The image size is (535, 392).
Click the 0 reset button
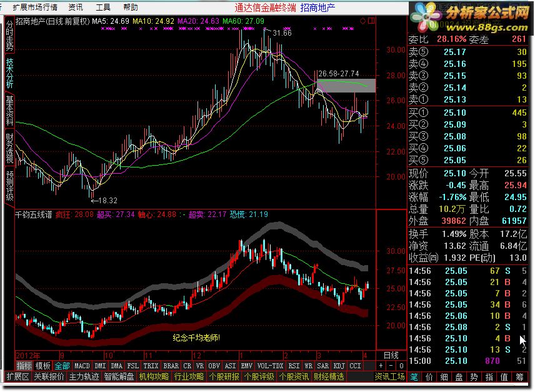pyautogui.click(x=402, y=366)
